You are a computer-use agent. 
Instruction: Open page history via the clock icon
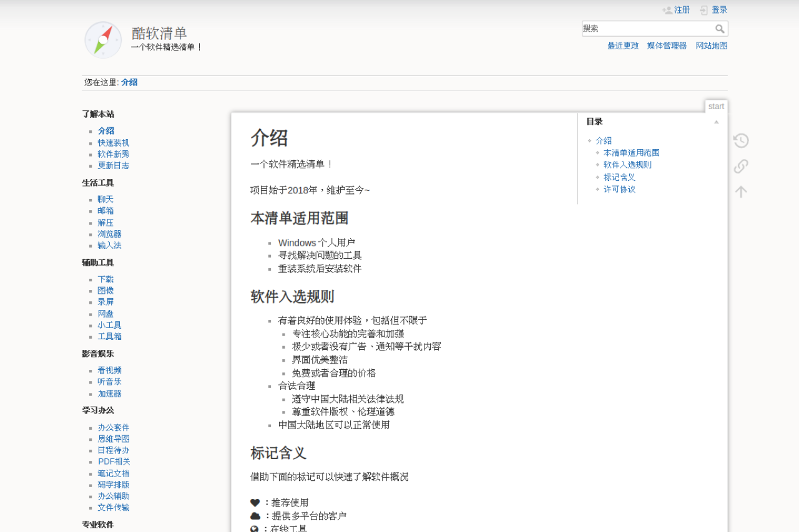pyautogui.click(x=740, y=140)
